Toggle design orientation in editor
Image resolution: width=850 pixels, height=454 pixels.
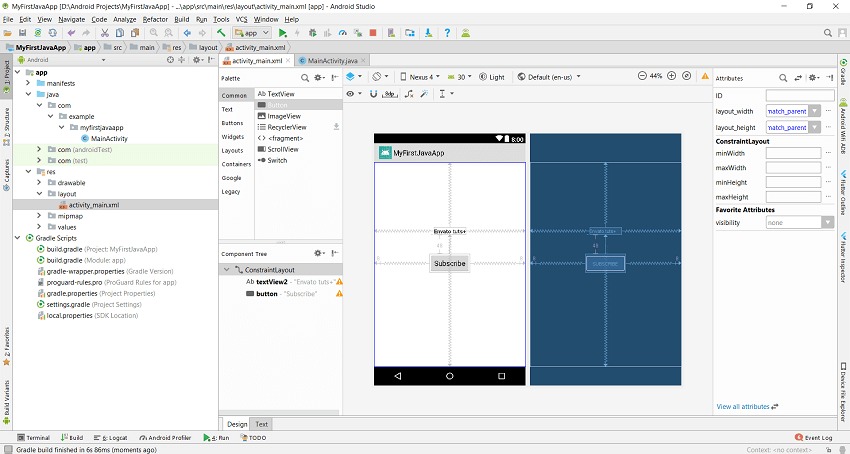379,76
